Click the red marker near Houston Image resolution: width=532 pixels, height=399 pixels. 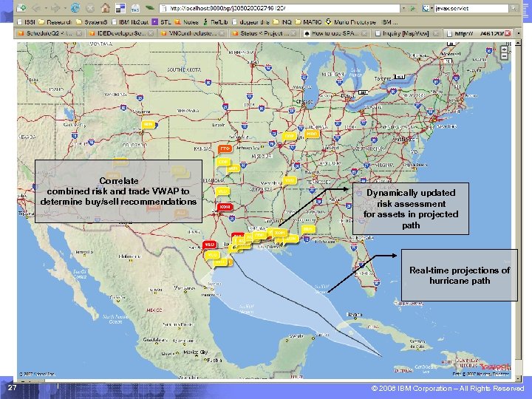click(x=237, y=235)
